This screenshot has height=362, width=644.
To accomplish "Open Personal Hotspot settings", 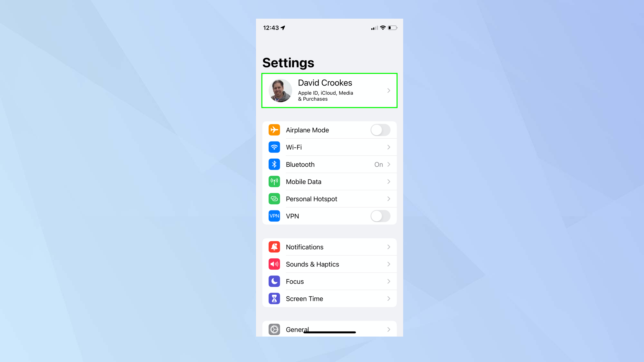I will point(329,199).
